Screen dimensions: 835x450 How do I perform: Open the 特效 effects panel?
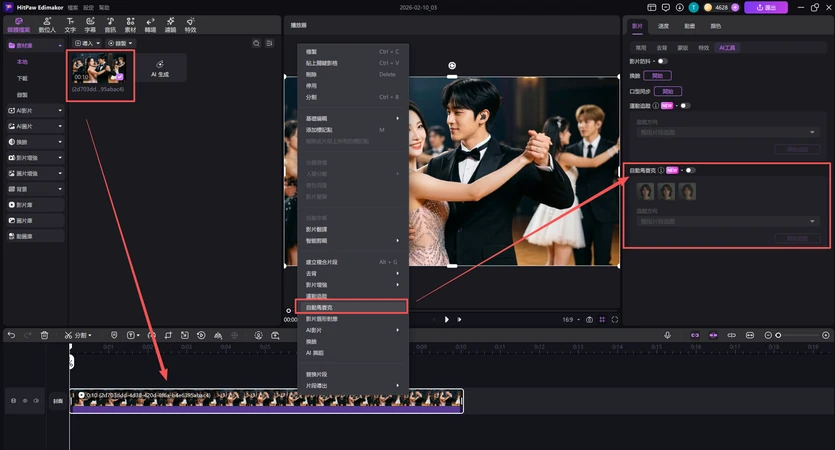190,23
